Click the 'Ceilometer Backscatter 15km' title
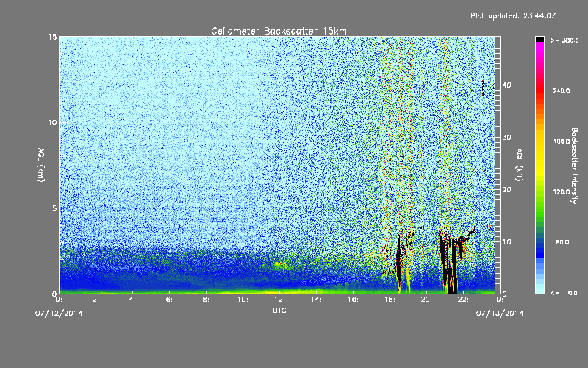Screen dimensions: 588x368 coord(279,31)
